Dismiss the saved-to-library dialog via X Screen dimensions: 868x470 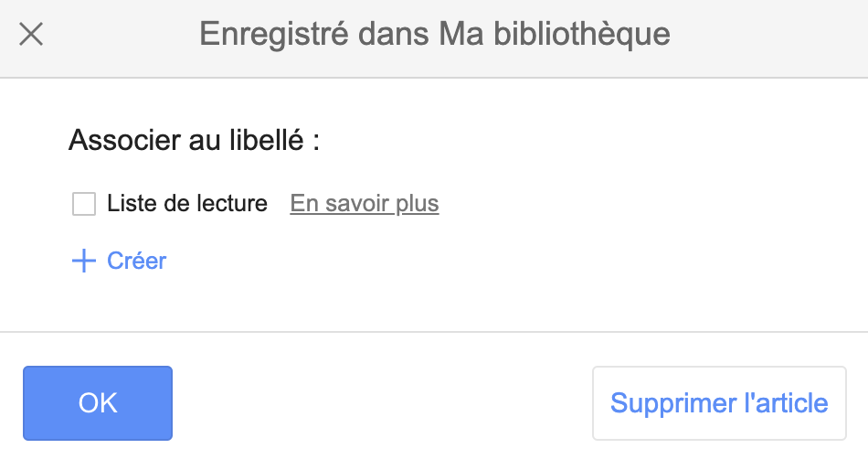[x=31, y=35]
